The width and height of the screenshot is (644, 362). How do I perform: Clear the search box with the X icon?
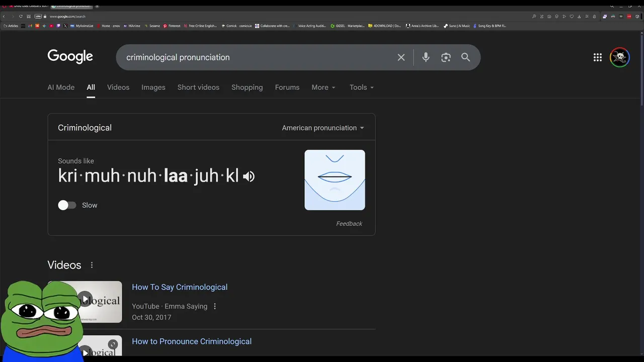tap(401, 57)
